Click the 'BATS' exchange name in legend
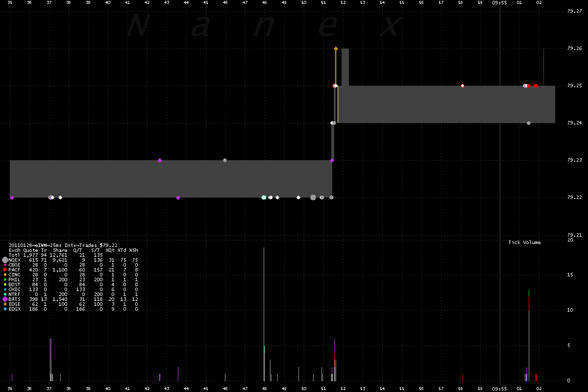 (x=15, y=299)
